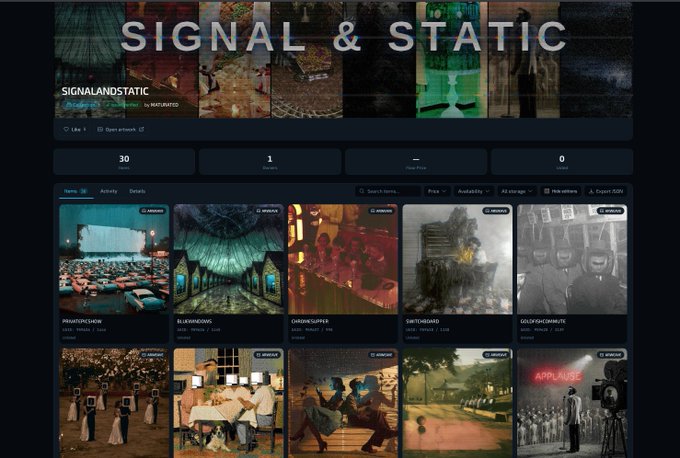The image size is (680, 458).
Task: Click Arweave badge on the garden dance artwork
Action: [x=152, y=355]
